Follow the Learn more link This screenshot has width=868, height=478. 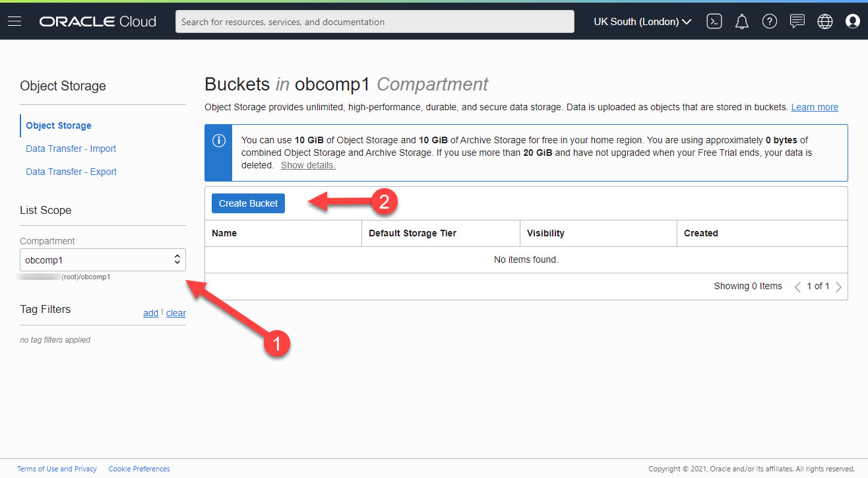(815, 107)
